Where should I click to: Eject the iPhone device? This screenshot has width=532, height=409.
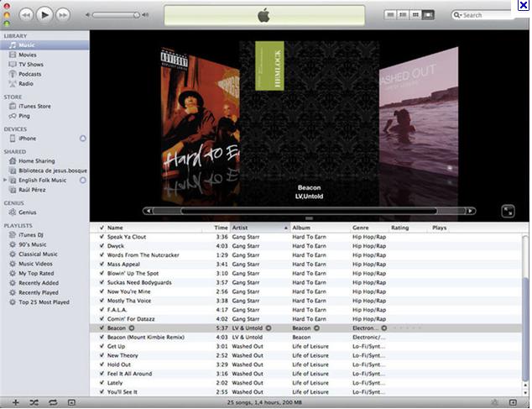coord(83,139)
